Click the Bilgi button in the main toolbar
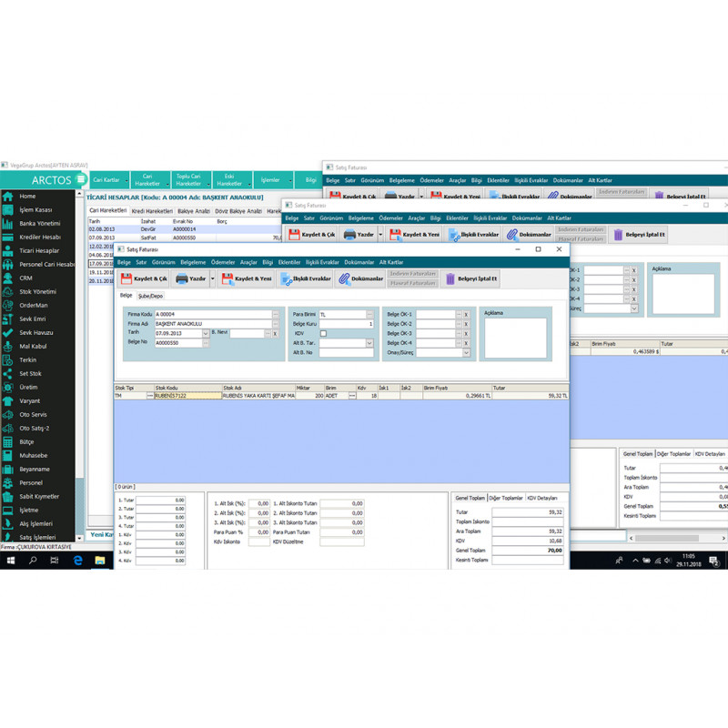 click(x=310, y=179)
